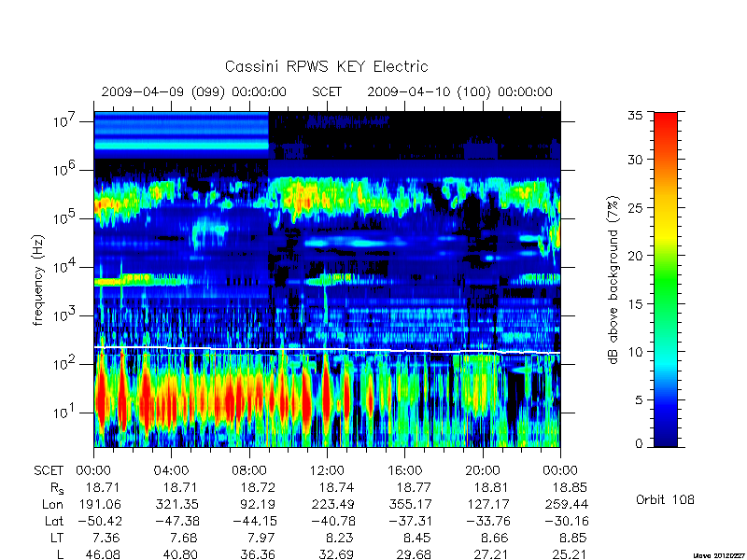Click the Orbit 108 label

click(665, 500)
